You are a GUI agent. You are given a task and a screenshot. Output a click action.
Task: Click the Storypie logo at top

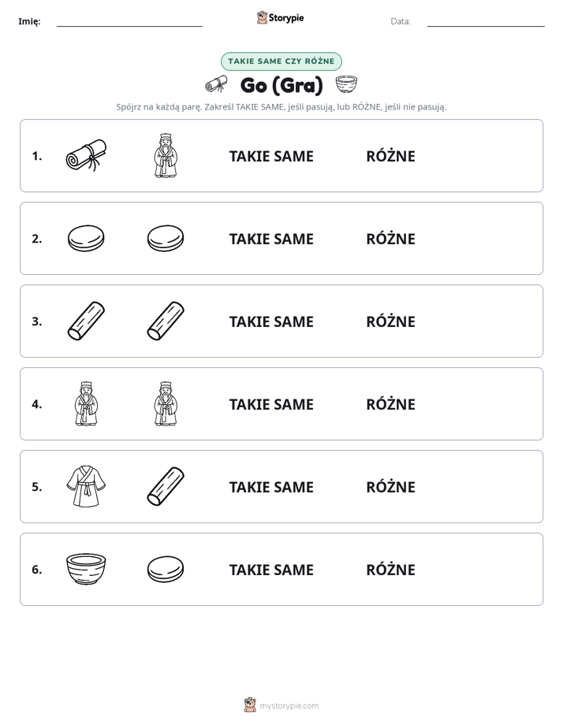(x=281, y=17)
